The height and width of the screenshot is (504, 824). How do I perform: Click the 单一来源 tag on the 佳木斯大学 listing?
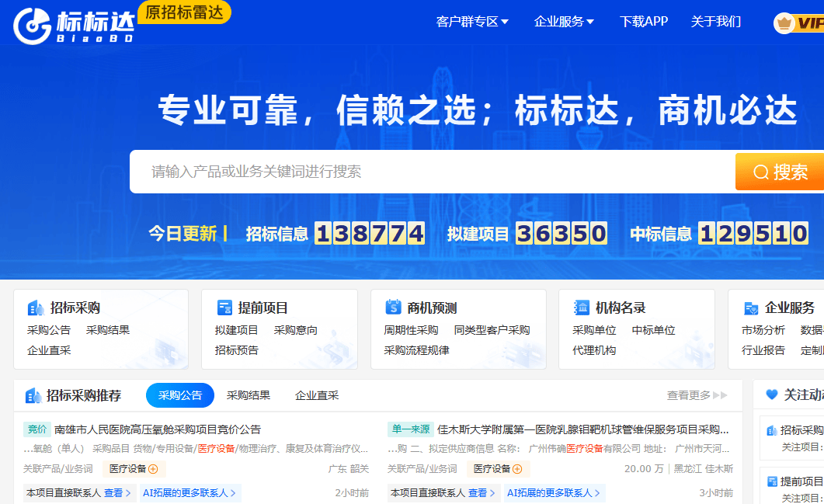pos(410,429)
